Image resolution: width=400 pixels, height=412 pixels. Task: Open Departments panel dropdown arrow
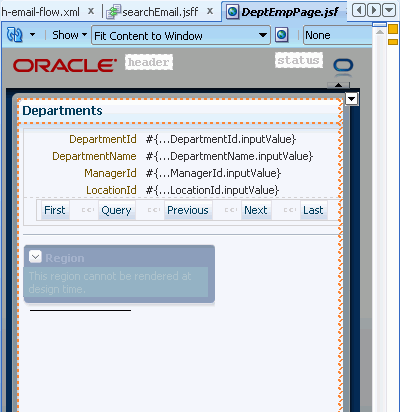(352, 99)
